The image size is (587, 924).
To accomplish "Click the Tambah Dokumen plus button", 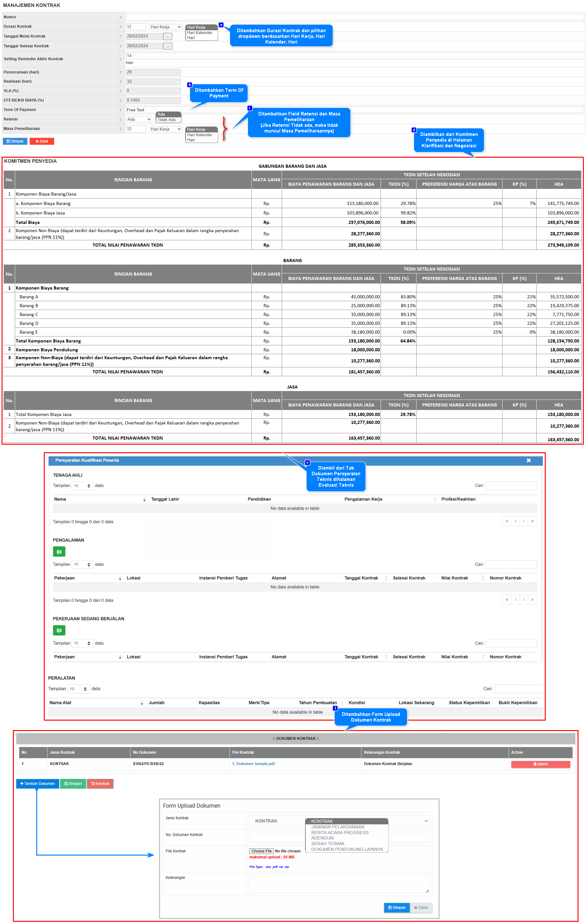I will pyautogui.click(x=37, y=784).
